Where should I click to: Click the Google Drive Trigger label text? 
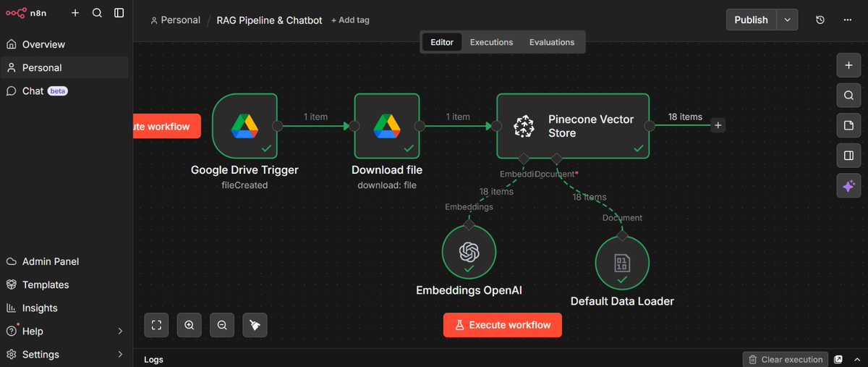point(244,170)
